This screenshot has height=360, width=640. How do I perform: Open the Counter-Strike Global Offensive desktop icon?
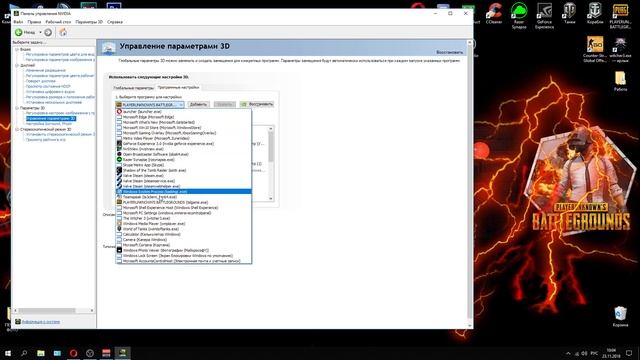(595, 49)
